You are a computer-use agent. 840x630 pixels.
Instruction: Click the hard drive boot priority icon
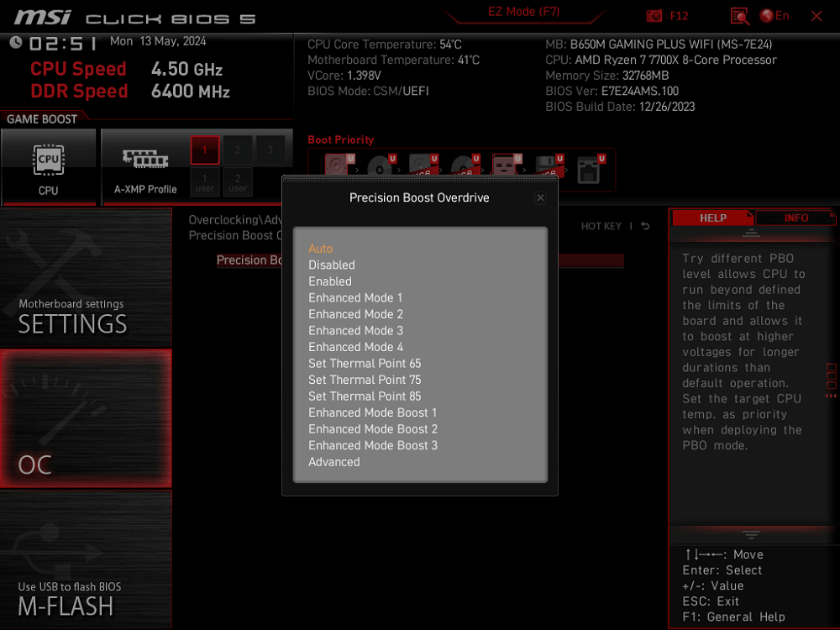[339, 164]
